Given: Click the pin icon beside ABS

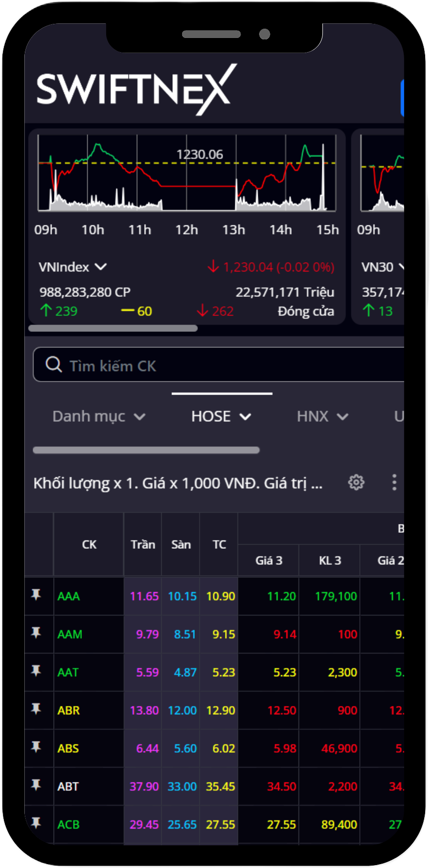Looking at the screenshot, I should 36,747.
